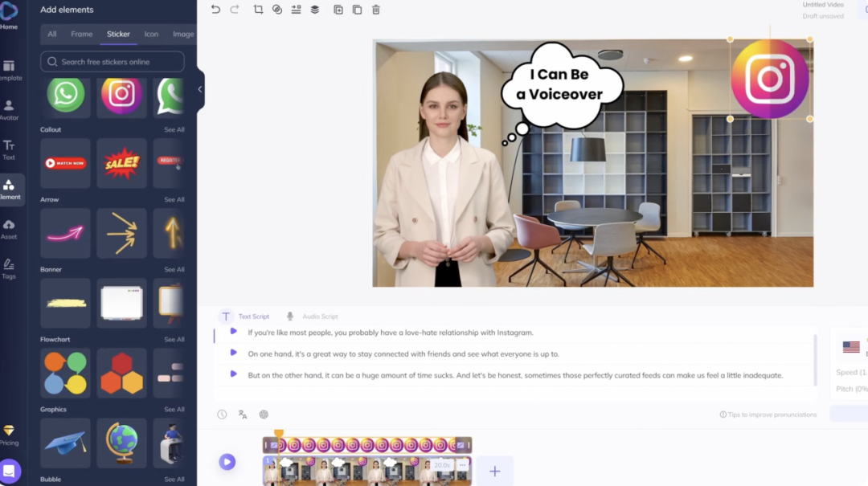Open the Text panel in the sidebar
This screenshot has width=868, height=486.
tap(10, 149)
